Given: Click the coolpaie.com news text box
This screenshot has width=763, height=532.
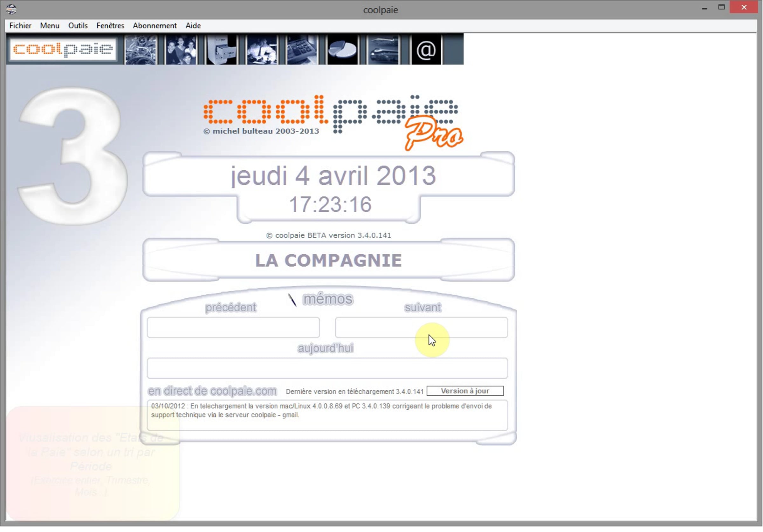Looking at the screenshot, I should (327, 415).
